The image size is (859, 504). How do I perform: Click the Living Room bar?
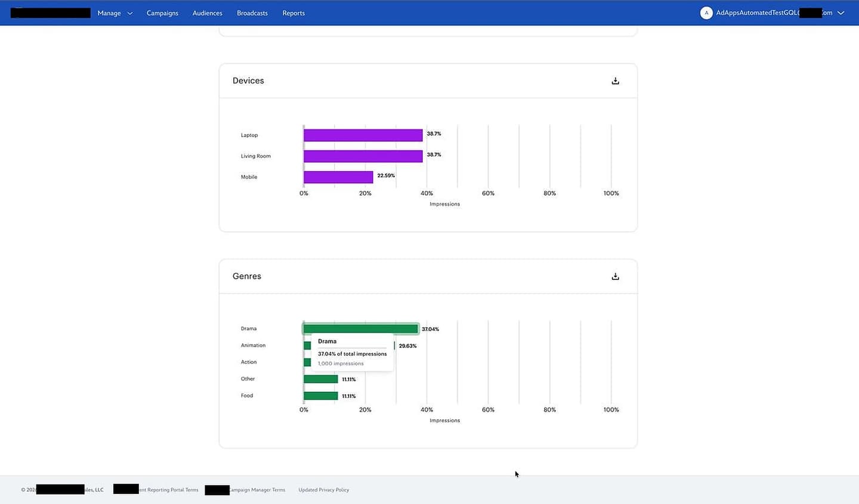point(363,156)
